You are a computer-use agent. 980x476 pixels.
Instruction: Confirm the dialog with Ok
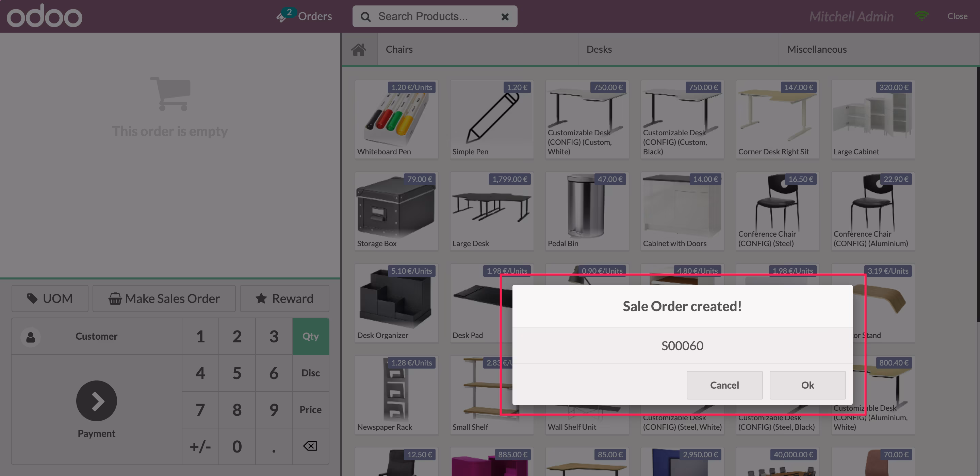tap(808, 385)
